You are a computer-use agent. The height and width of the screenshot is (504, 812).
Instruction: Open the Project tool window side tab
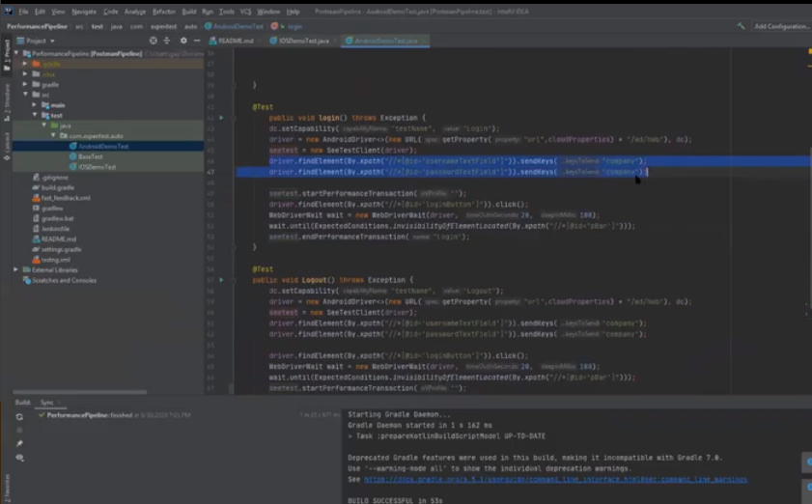pos(7,55)
